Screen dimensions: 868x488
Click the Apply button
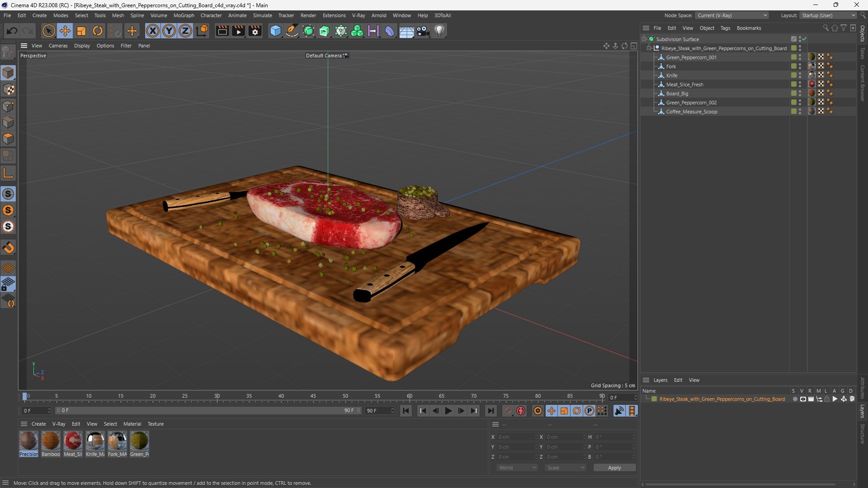pos(614,468)
